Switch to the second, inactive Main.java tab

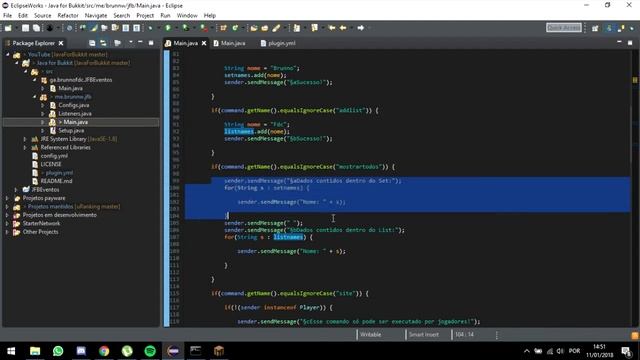[229, 43]
